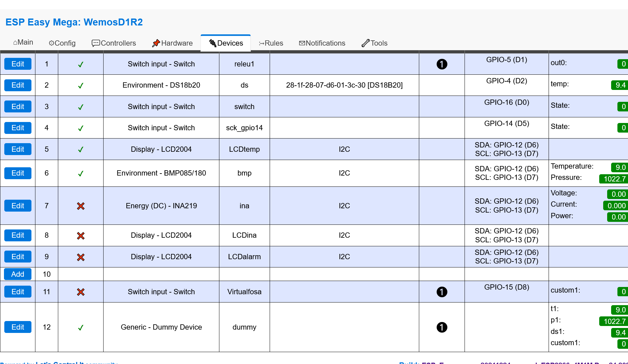The height and width of the screenshot is (364, 628).
Task: Click the enabled checkmark for ds device
Action: pos(80,86)
